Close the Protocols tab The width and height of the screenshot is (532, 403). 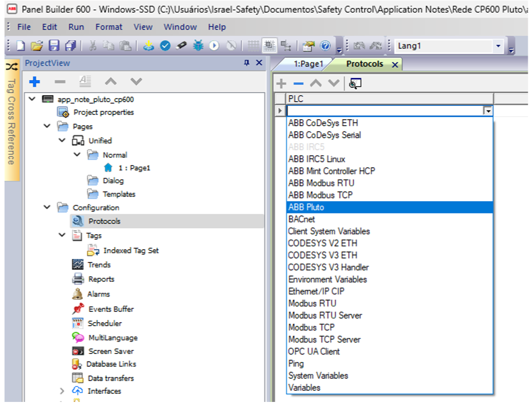[x=395, y=64]
